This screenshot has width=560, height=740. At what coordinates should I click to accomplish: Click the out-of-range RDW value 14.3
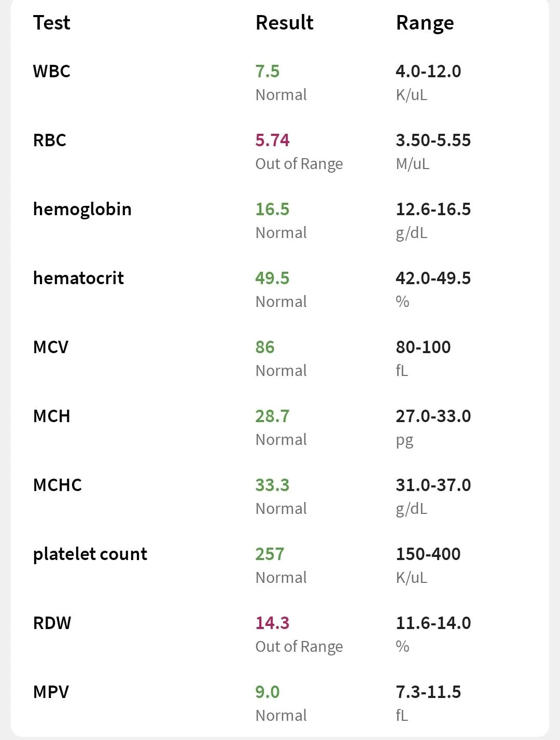272,623
